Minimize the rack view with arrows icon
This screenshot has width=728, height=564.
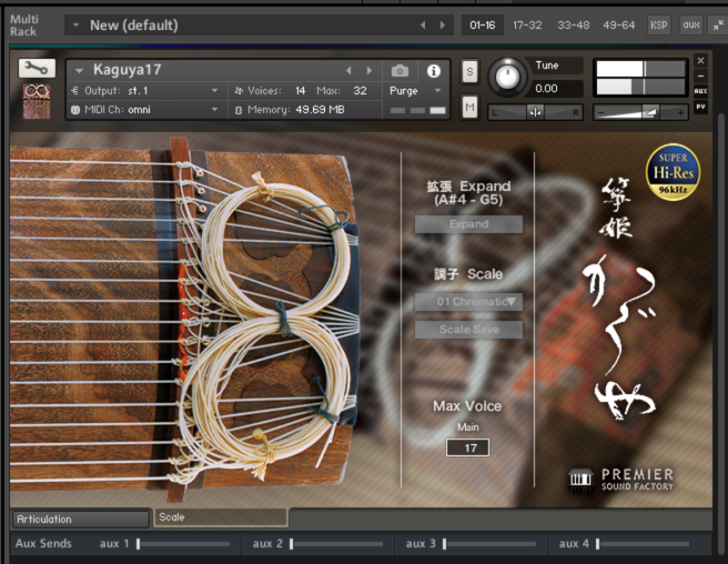point(718,25)
